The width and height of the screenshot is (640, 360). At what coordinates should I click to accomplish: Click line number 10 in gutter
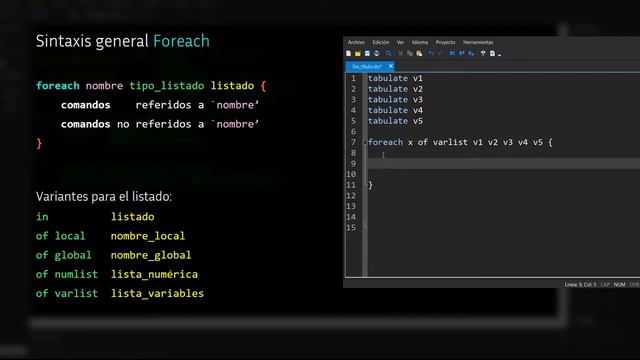click(x=351, y=174)
